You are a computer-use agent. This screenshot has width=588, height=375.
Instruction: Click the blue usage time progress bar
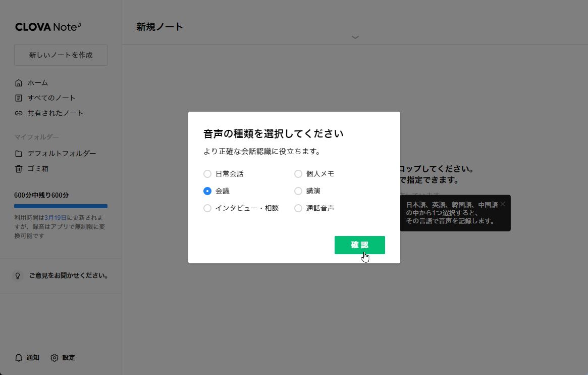pos(61,206)
